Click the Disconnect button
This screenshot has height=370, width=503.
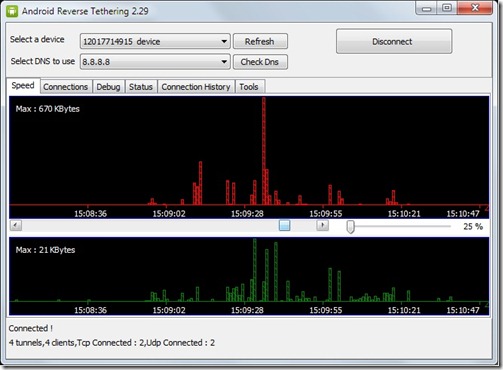[394, 41]
